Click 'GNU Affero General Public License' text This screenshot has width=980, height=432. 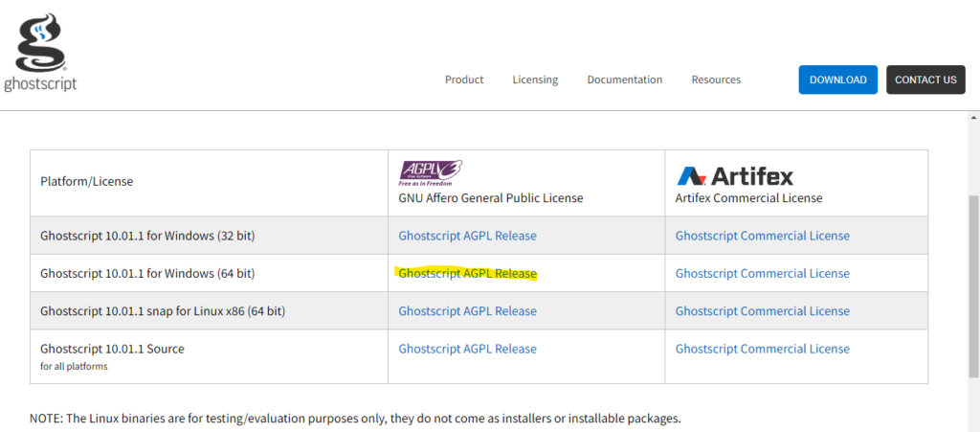tap(491, 198)
